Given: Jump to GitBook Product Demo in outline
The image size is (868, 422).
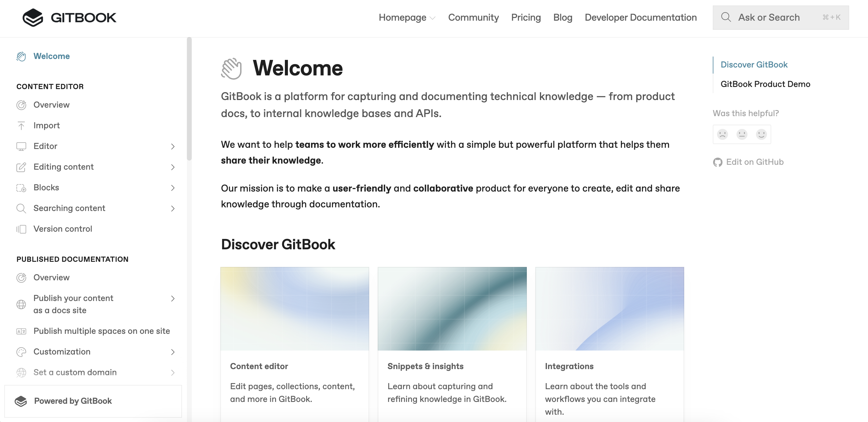Looking at the screenshot, I should pyautogui.click(x=765, y=84).
